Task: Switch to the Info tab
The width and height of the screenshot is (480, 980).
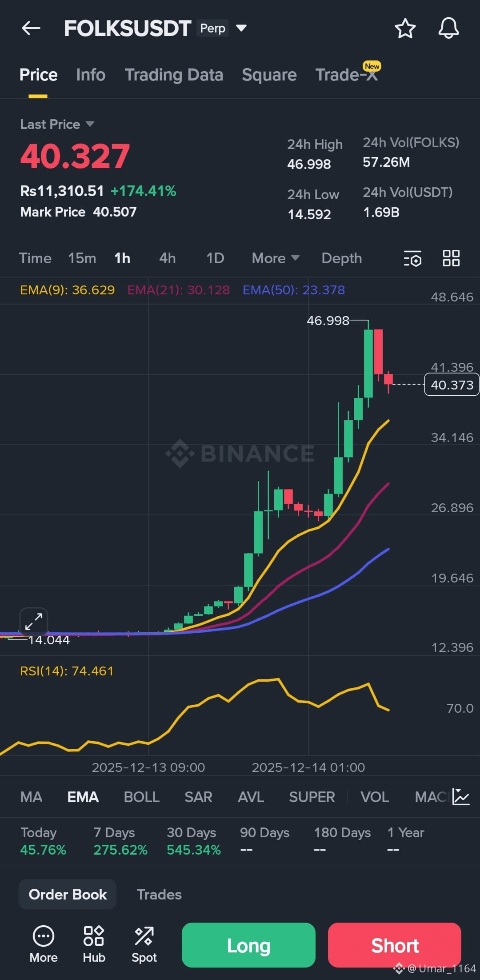Action: click(x=91, y=75)
